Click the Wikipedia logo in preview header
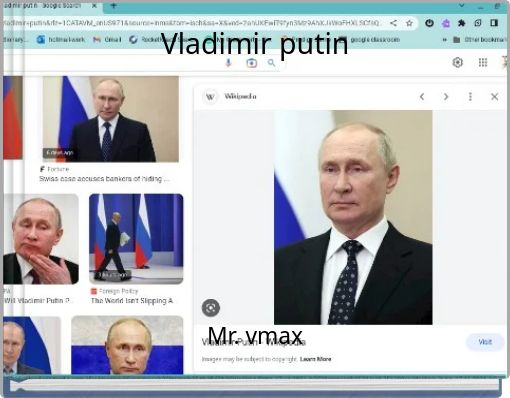Image resolution: width=510 pixels, height=398 pixels. [x=210, y=97]
